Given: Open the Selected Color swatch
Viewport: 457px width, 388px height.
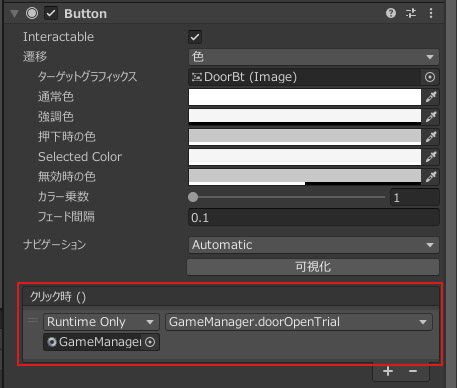Looking at the screenshot, I should 305,157.
